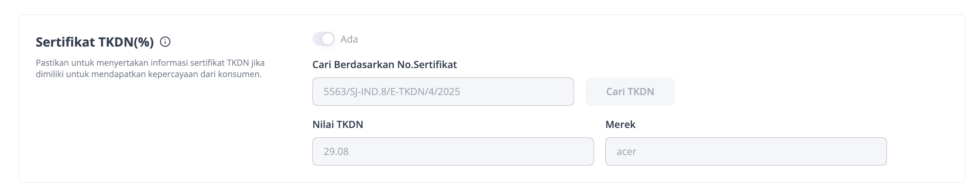Select the TKDN value box

(453, 151)
